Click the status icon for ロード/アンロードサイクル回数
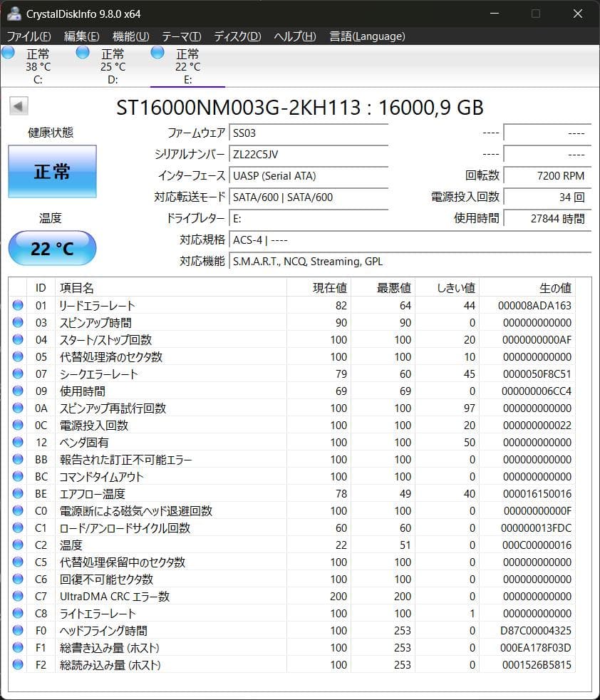600x700 pixels. point(18,527)
